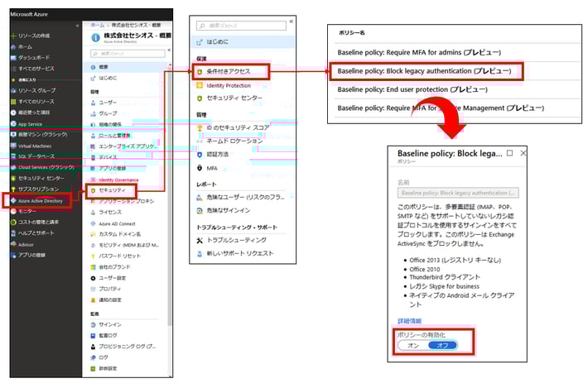The width and height of the screenshot is (588, 388).
Task: Click the 詳細情報 link
Action: click(409, 321)
